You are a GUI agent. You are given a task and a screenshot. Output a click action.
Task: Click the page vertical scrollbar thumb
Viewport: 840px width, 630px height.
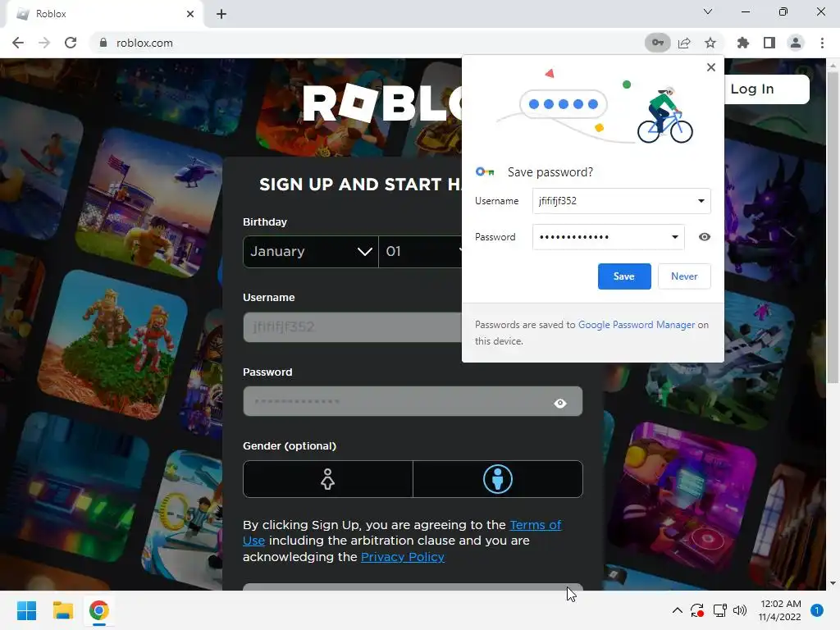click(833, 228)
